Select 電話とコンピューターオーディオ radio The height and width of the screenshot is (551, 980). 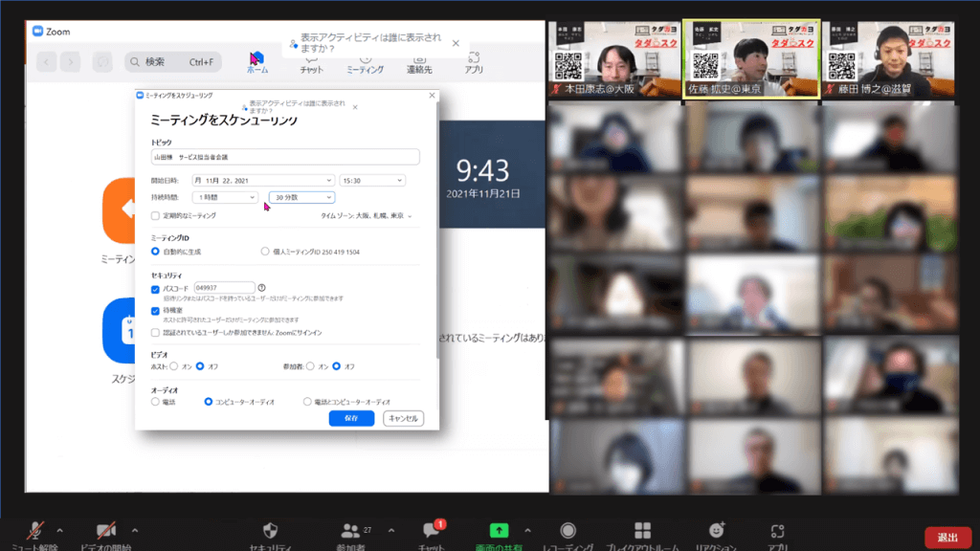pyautogui.click(x=307, y=402)
